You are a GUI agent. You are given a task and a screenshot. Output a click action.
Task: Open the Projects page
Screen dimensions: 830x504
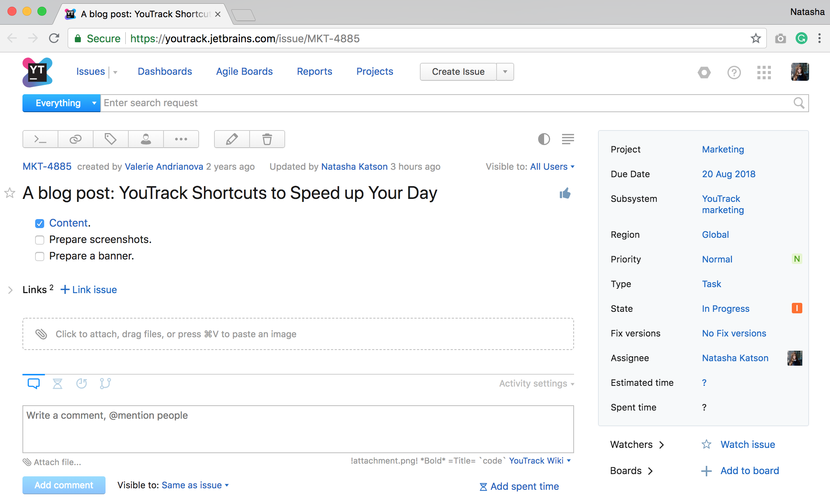pyautogui.click(x=375, y=71)
